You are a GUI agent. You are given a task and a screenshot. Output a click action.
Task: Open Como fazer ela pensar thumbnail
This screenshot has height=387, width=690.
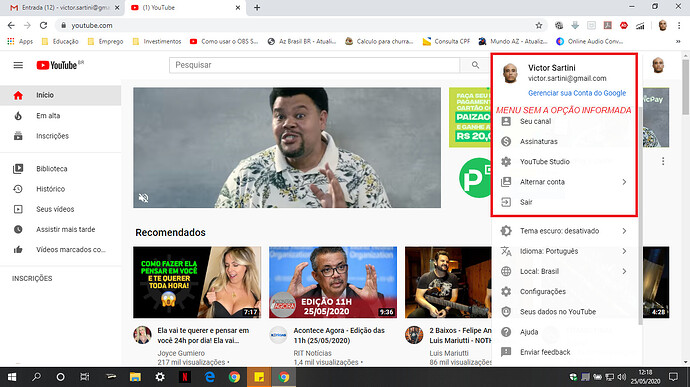click(x=197, y=282)
